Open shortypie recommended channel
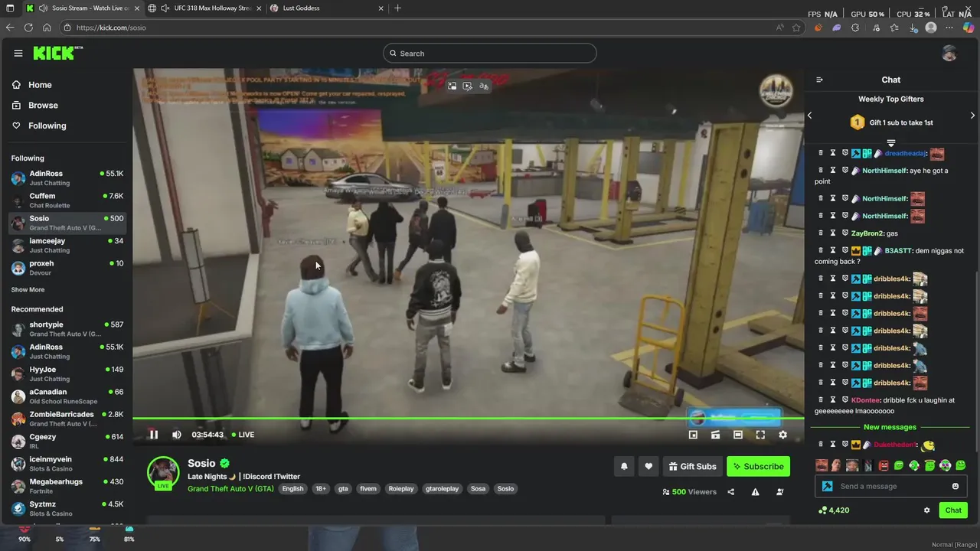Screen dimensions: 980x551 point(67,329)
